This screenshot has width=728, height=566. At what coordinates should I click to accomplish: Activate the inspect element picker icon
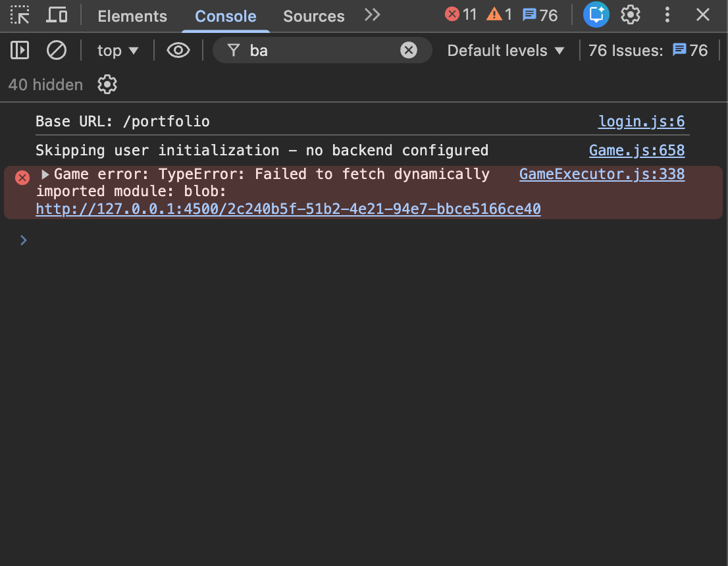pos(20,15)
